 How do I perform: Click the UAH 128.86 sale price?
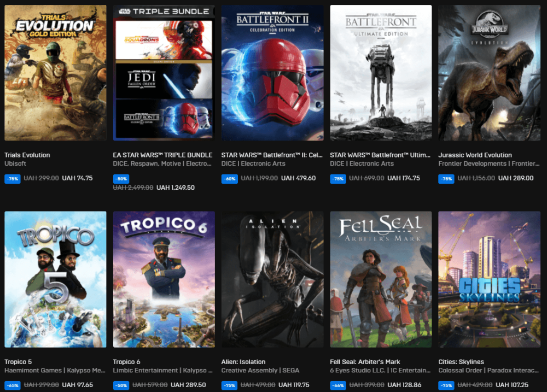tap(404, 385)
